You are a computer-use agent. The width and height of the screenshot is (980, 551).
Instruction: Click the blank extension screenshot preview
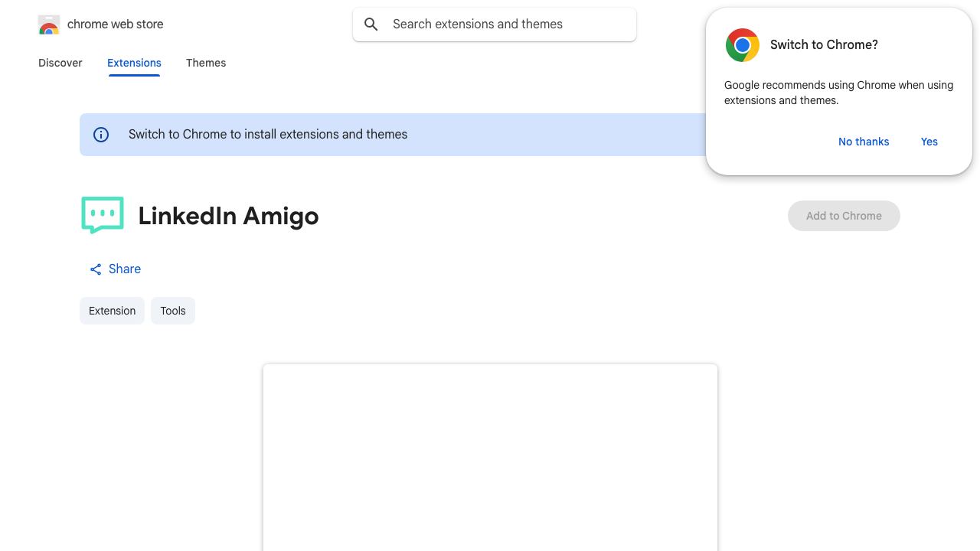(x=490, y=458)
